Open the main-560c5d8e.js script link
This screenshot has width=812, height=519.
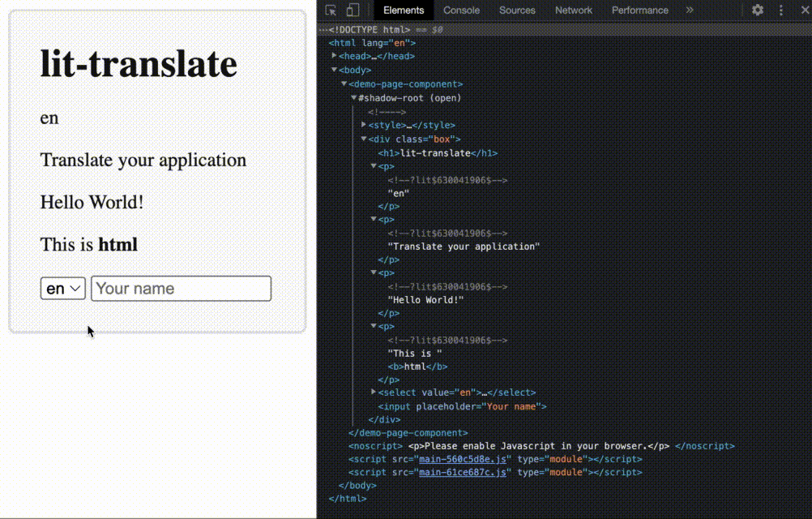tap(463, 459)
